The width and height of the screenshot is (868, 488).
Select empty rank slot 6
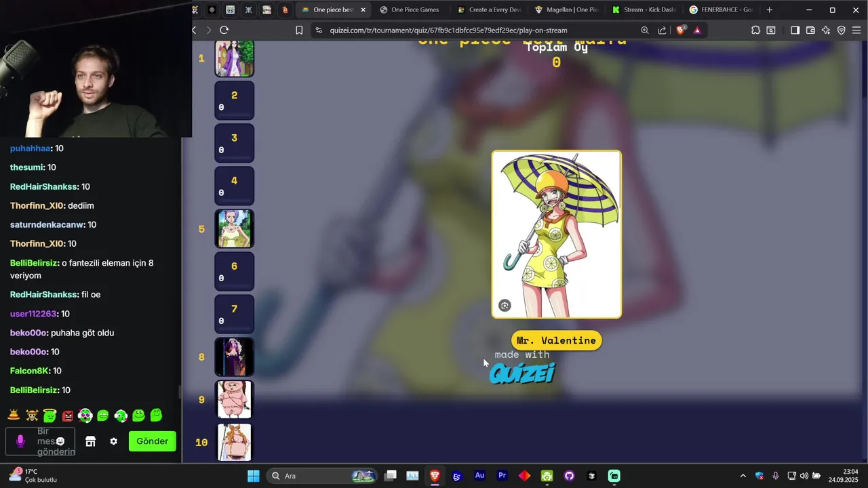[x=235, y=271]
